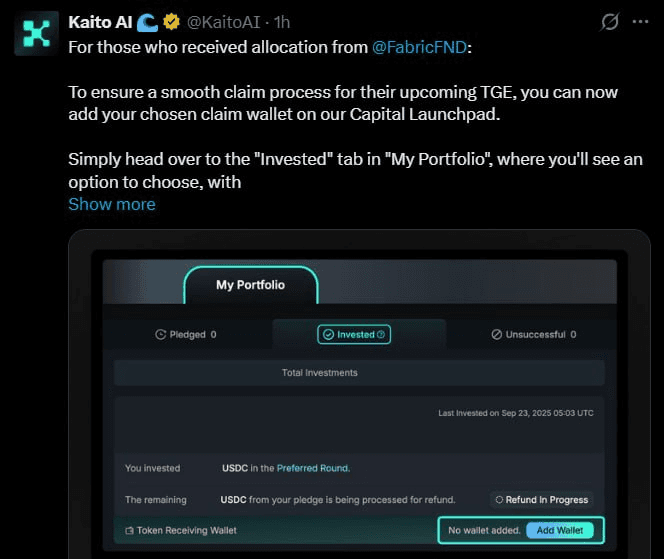Open the three-dot more options menu

click(x=640, y=21)
